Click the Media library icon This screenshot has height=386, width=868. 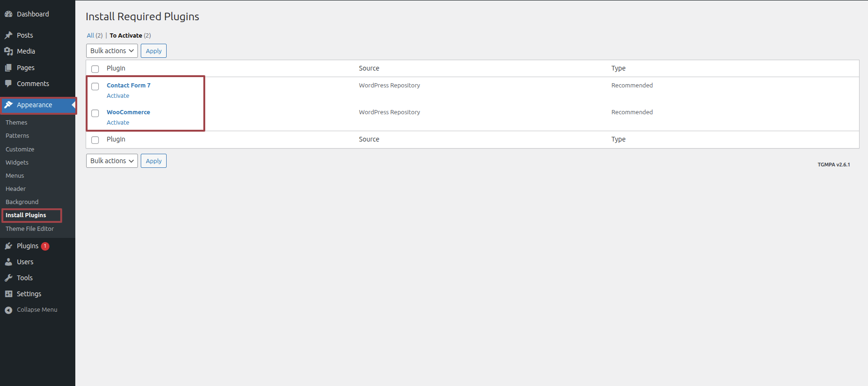coord(8,51)
